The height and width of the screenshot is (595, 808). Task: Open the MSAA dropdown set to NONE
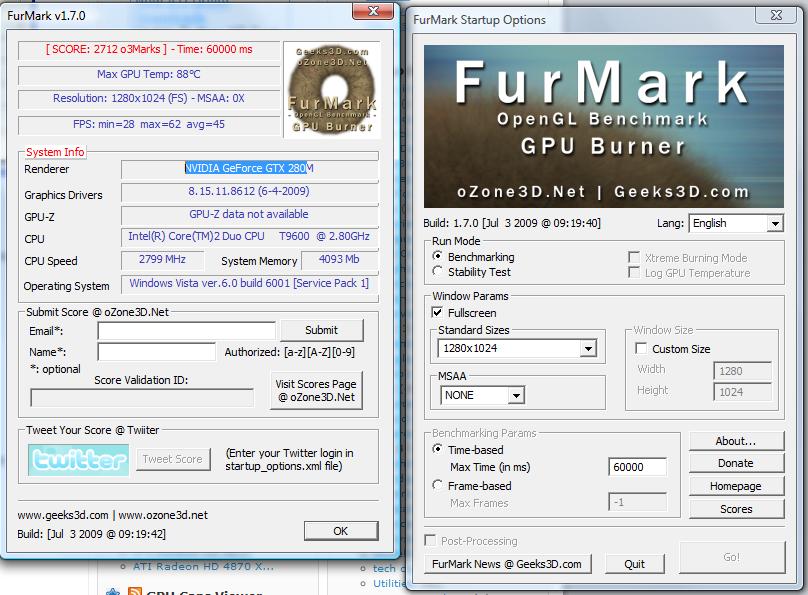pyautogui.click(x=482, y=395)
